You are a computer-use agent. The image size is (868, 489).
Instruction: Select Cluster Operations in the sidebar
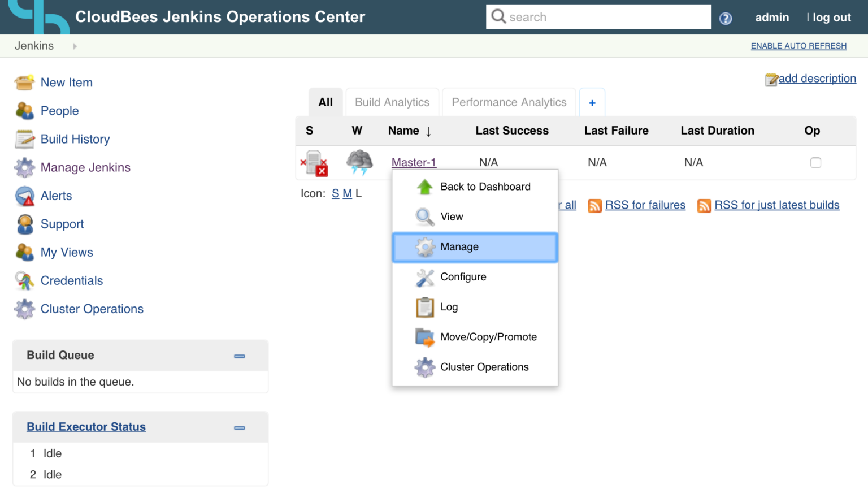tap(92, 309)
